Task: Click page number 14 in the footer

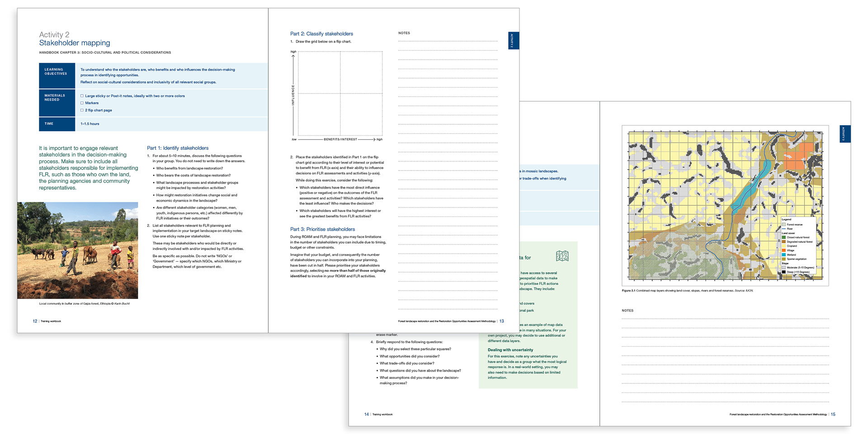Action: coord(367,415)
